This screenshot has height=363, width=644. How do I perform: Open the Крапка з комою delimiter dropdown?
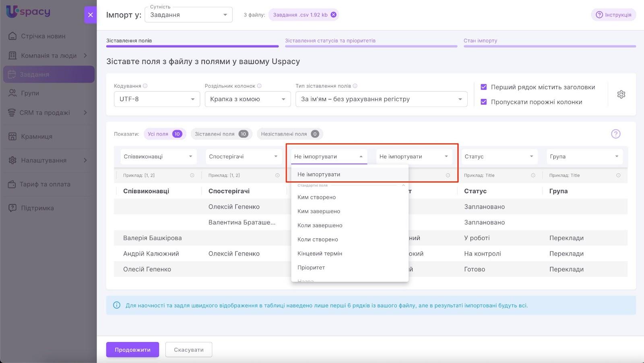click(248, 99)
